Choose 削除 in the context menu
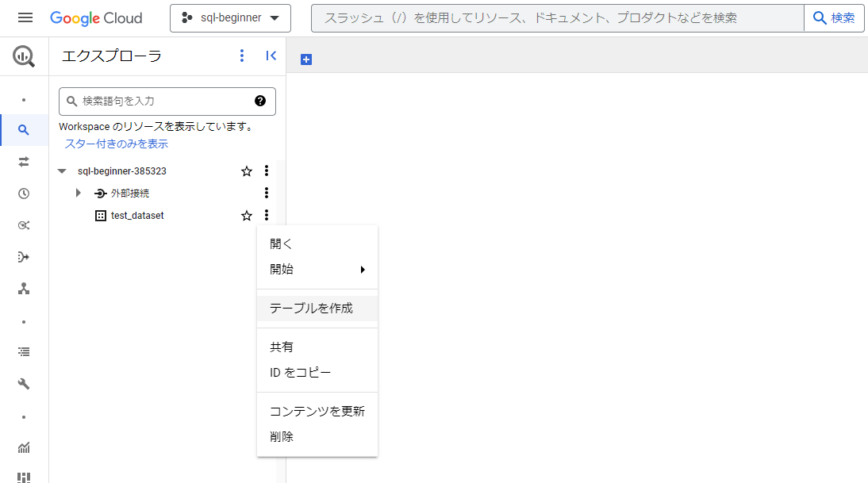 click(282, 437)
